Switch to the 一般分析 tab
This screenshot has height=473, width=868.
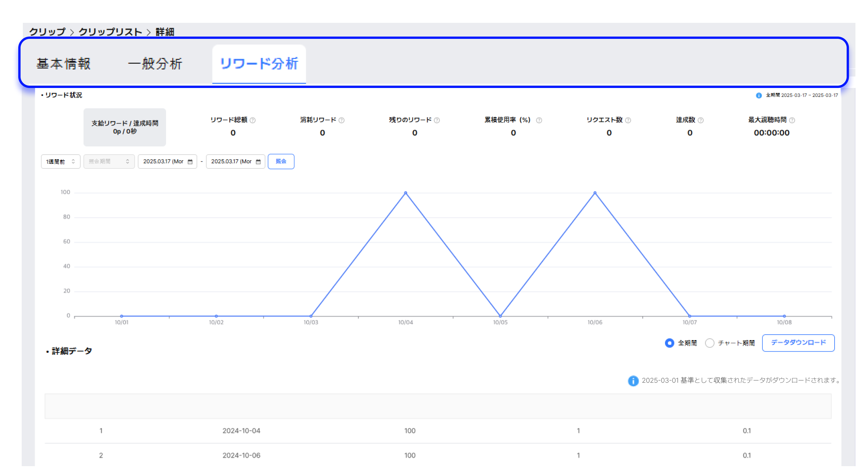coord(155,64)
